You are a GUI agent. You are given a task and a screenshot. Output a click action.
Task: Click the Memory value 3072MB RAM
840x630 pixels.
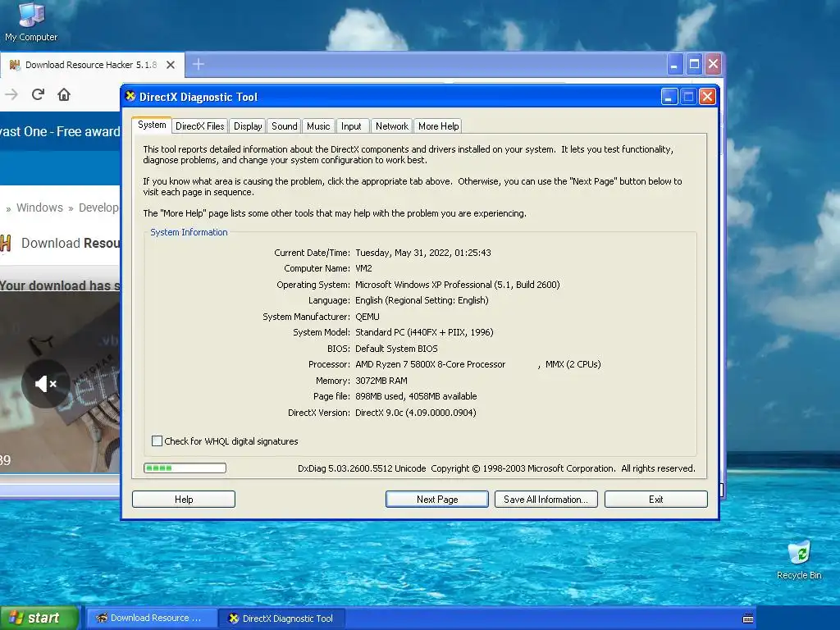coord(381,381)
